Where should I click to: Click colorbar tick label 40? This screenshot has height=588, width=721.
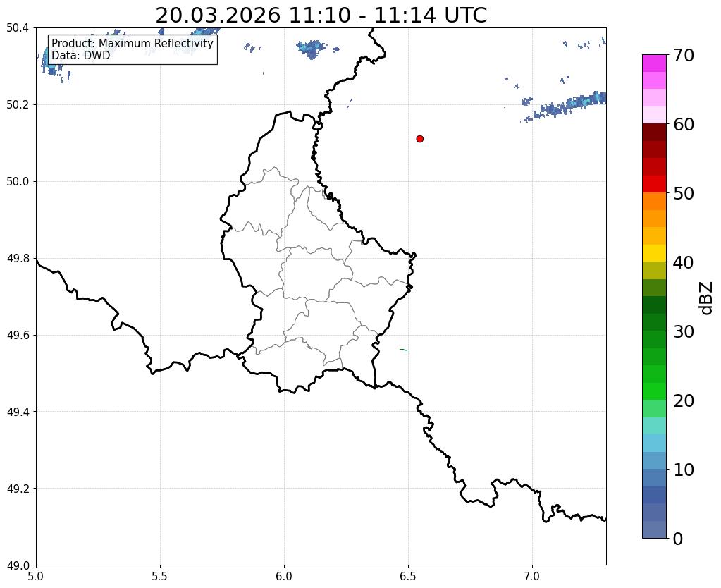[x=684, y=262]
